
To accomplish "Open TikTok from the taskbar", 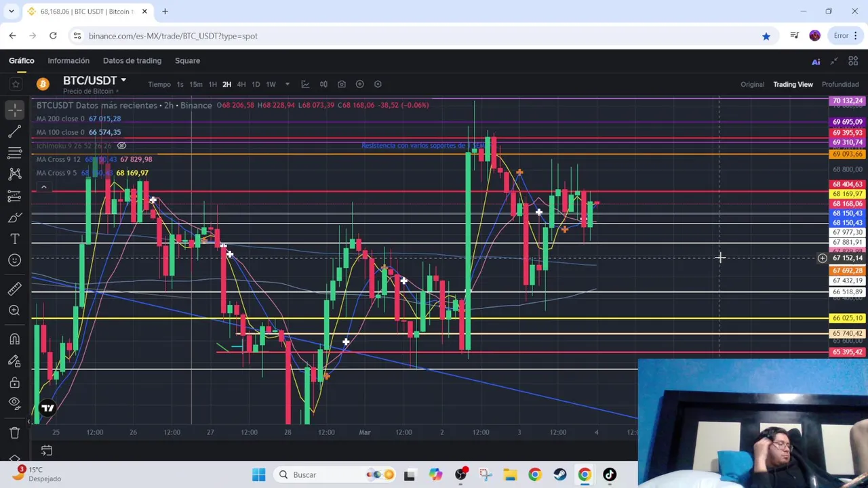I will (610, 474).
